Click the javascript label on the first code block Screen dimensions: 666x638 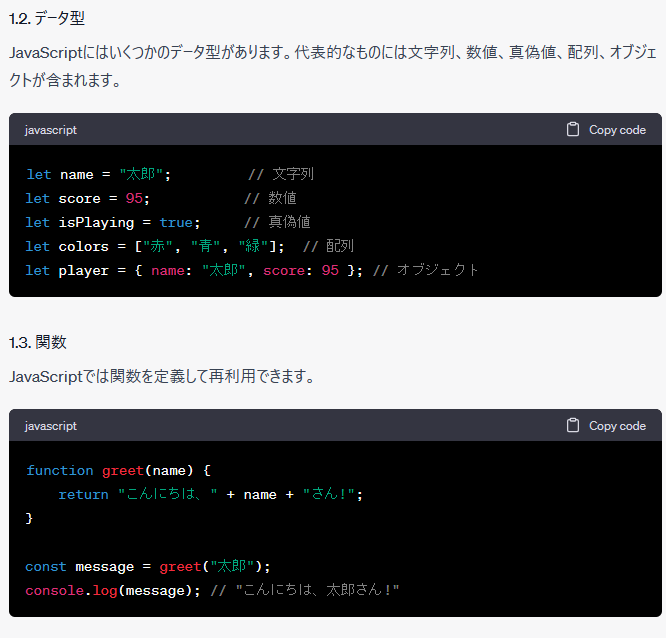tap(51, 130)
